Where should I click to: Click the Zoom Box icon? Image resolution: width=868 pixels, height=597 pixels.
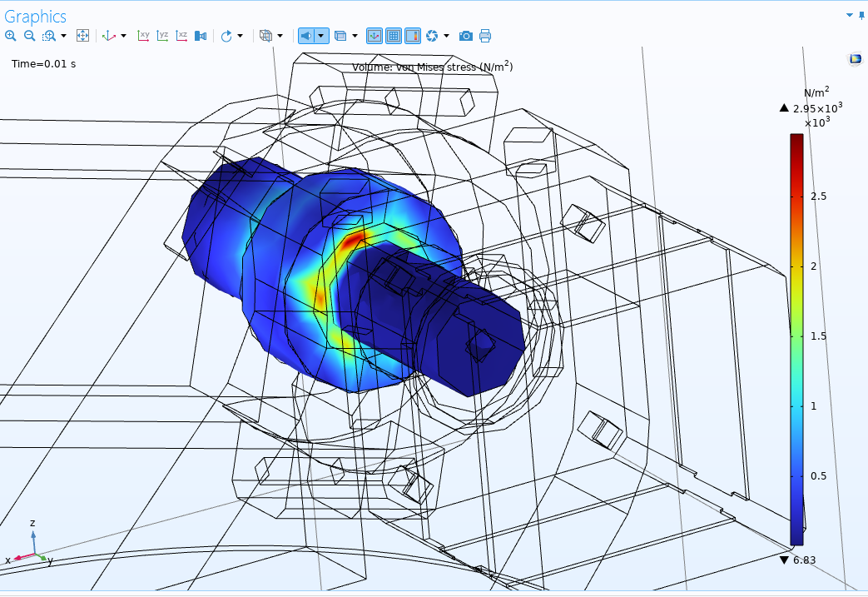pos(49,36)
